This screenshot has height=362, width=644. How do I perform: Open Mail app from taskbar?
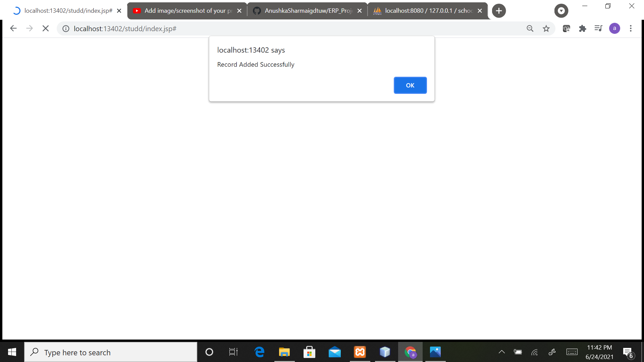(x=334, y=352)
